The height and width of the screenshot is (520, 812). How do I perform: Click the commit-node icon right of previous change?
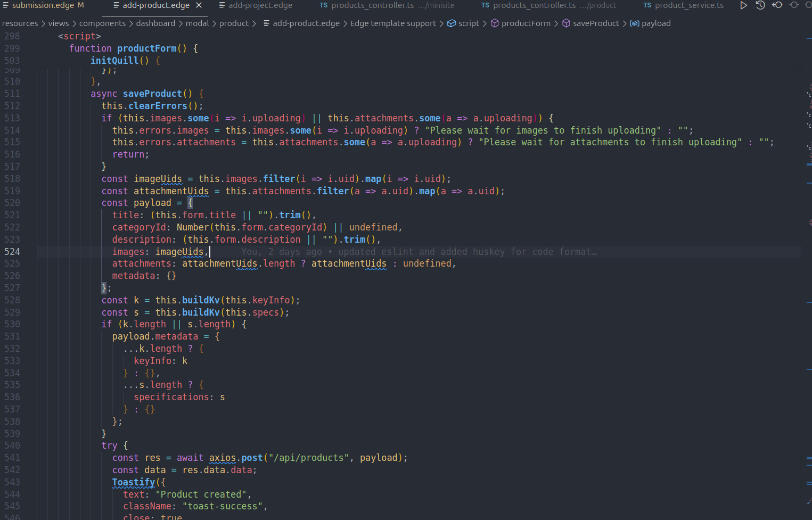point(794,5)
